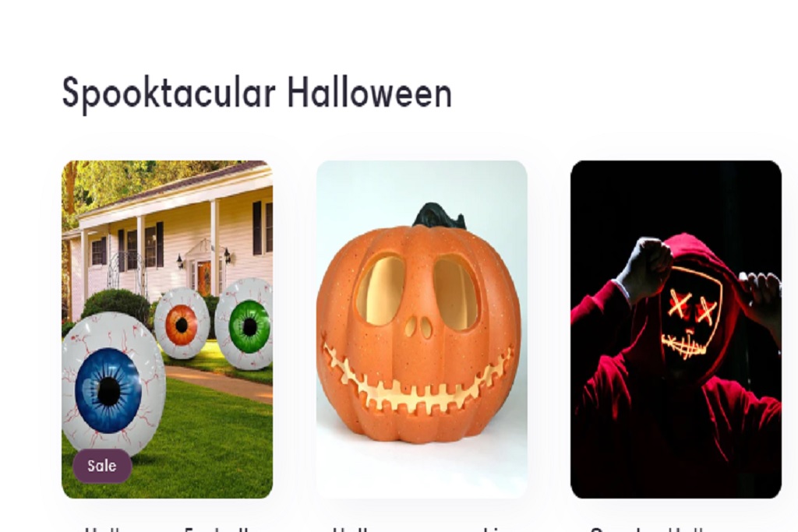Click the pumpkin's nose holes
The image size is (798, 532).
tap(418, 327)
